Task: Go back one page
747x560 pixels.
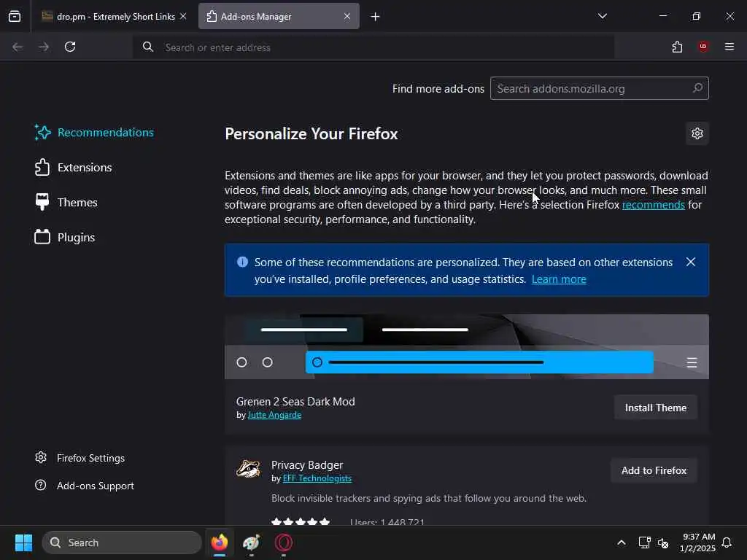Action: 18,47
